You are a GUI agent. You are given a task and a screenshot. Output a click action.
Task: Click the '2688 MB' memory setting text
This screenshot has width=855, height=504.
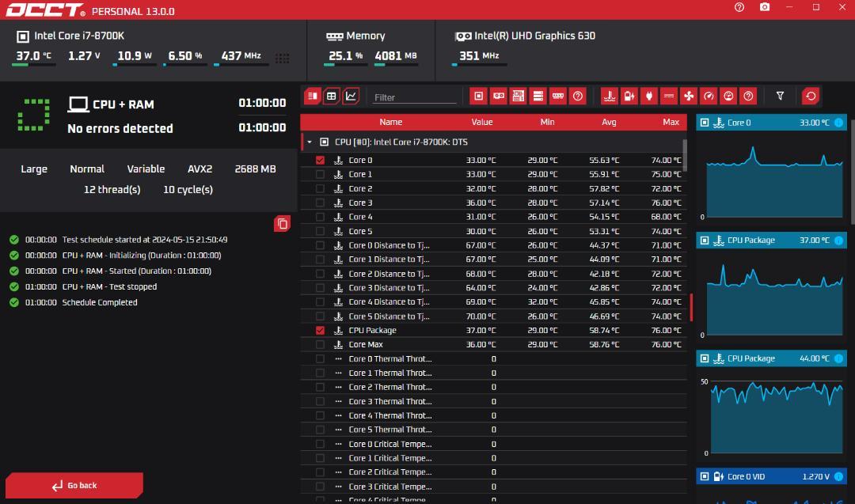click(255, 169)
